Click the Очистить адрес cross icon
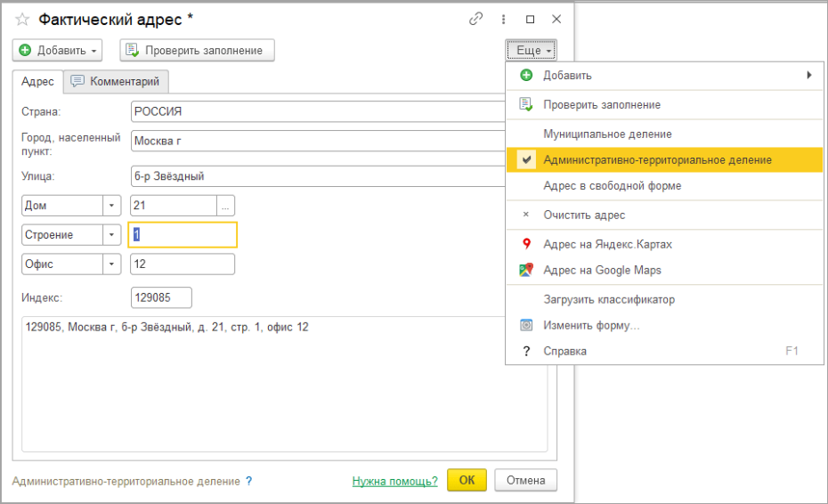This screenshot has width=828, height=504. (526, 215)
